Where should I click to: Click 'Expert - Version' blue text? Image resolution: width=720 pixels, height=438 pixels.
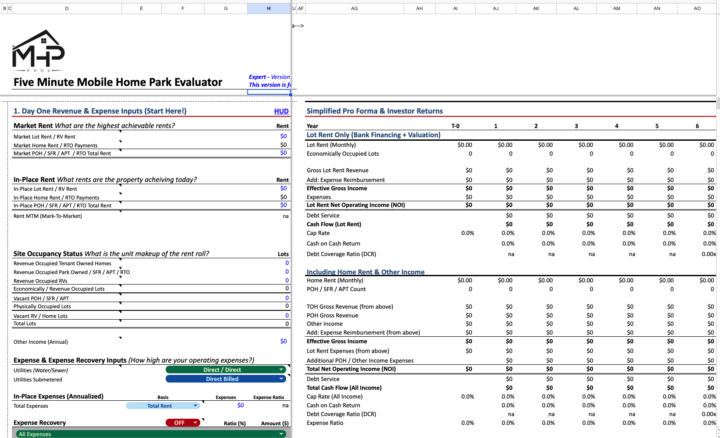(x=269, y=77)
